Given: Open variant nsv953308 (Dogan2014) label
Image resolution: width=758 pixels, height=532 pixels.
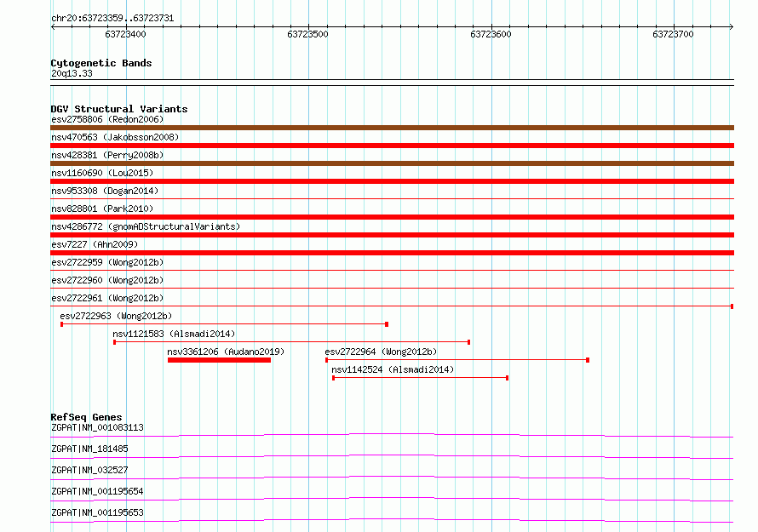Looking at the screenshot, I should coord(105,191).
